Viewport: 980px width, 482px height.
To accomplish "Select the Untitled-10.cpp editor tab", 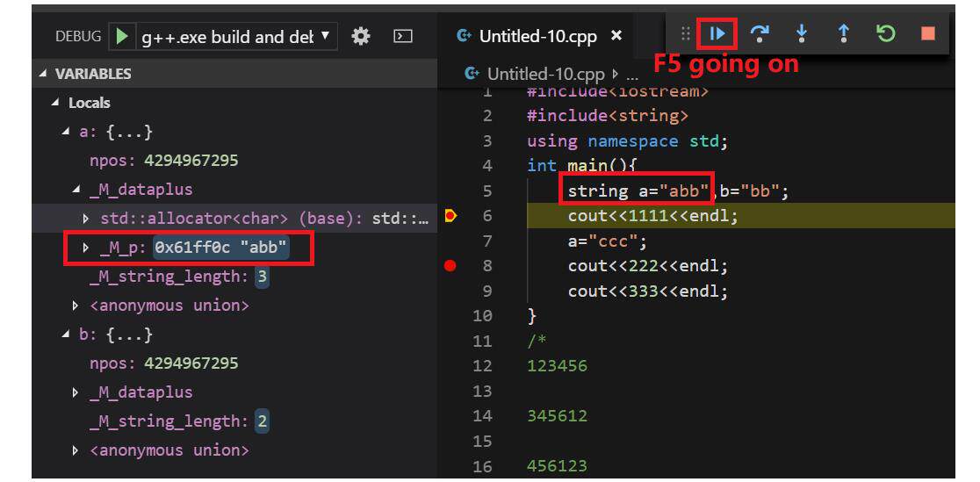I will tap(539, 36).
